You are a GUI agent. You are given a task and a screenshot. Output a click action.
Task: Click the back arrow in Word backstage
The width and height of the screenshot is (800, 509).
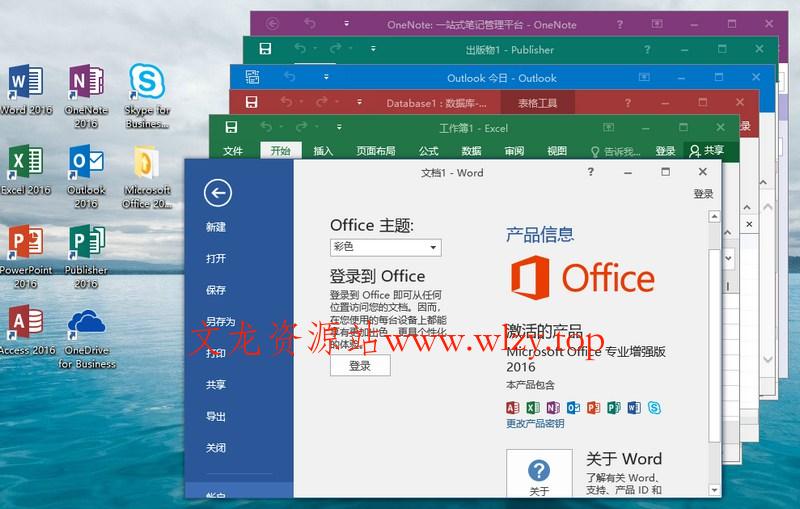pyautogui.click(x=218, y=193)
